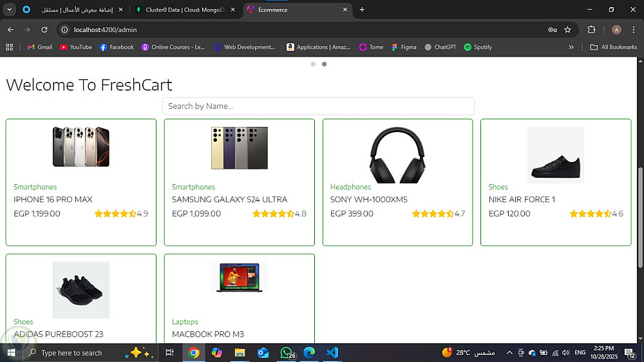Open the All Bookmarks folder
The height and width of the screenshot is (362, 644).
click(614, 47)
